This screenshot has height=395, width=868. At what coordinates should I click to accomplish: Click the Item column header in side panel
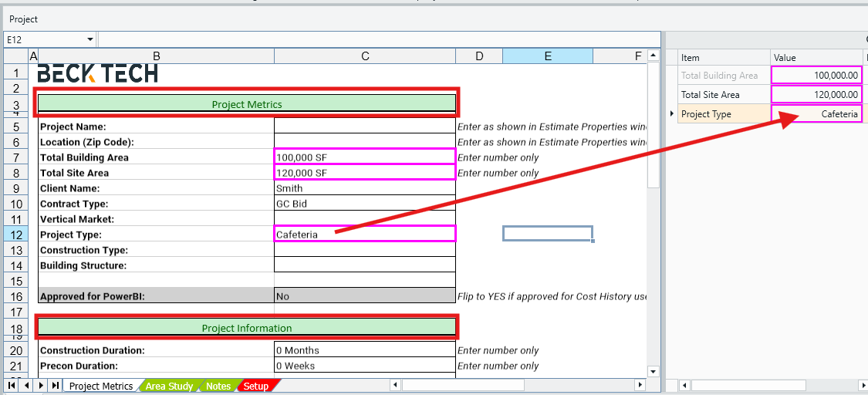(x=724, y=58)
